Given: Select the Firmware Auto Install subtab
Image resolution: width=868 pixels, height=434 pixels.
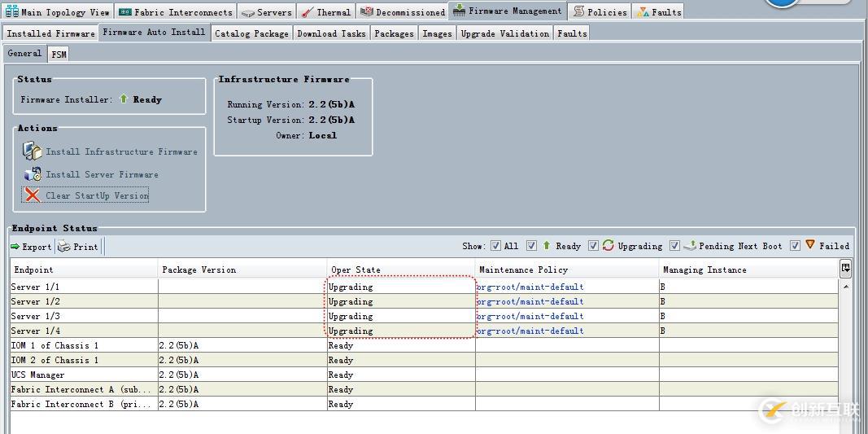Looking at the screenshot, I should (155, 32).
